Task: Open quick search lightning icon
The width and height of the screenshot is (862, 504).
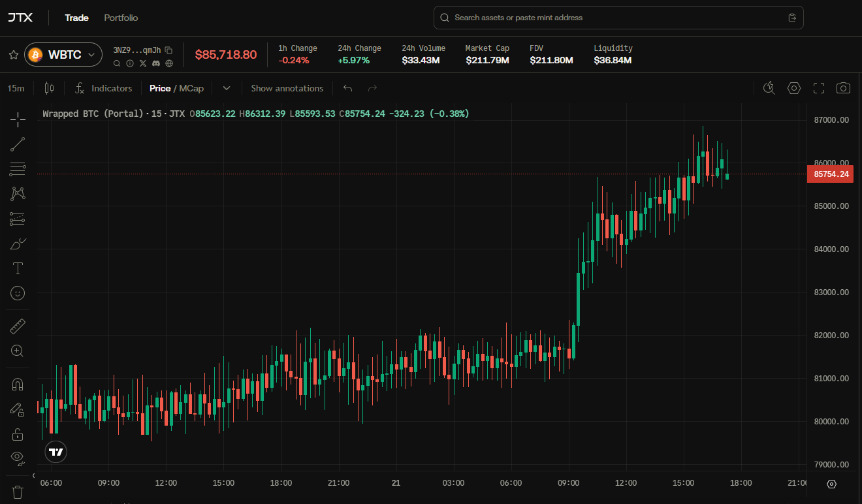Action: (x=769, y=88)
